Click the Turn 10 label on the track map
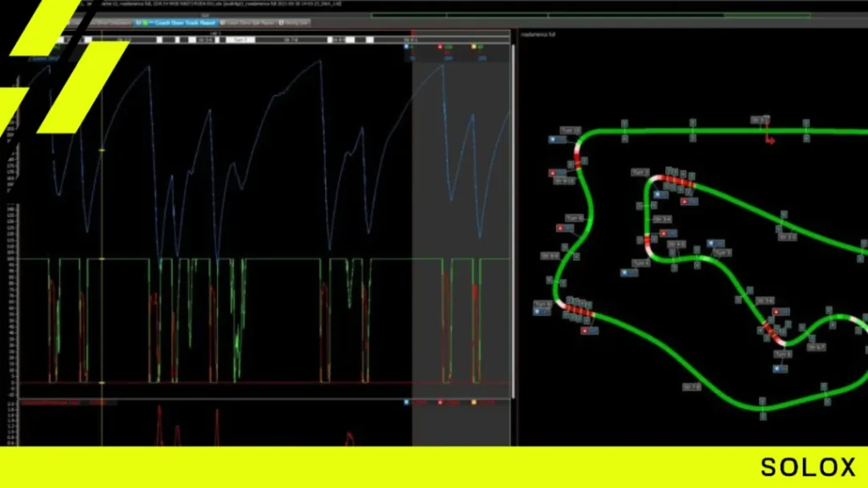 tap(570, 130)
